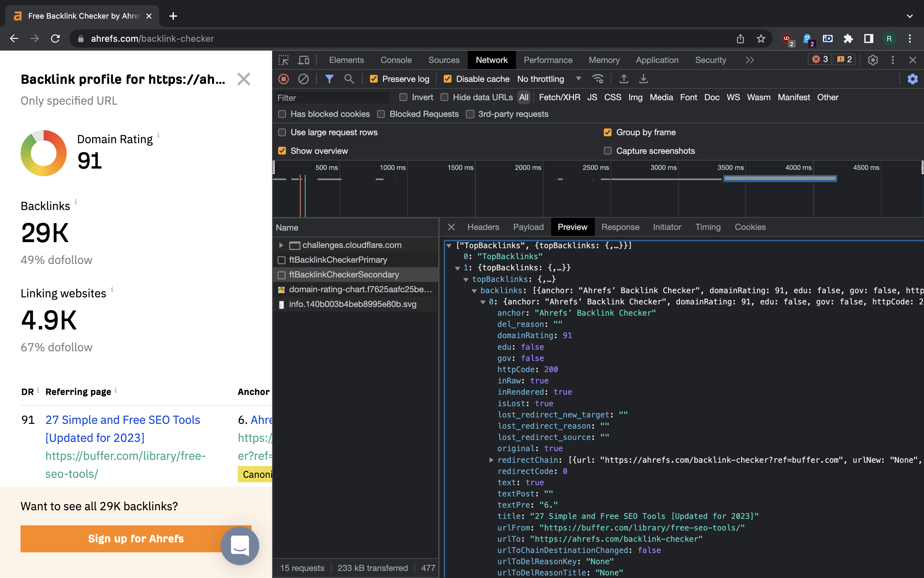Close the request details pane

click(x=451, y=227)
